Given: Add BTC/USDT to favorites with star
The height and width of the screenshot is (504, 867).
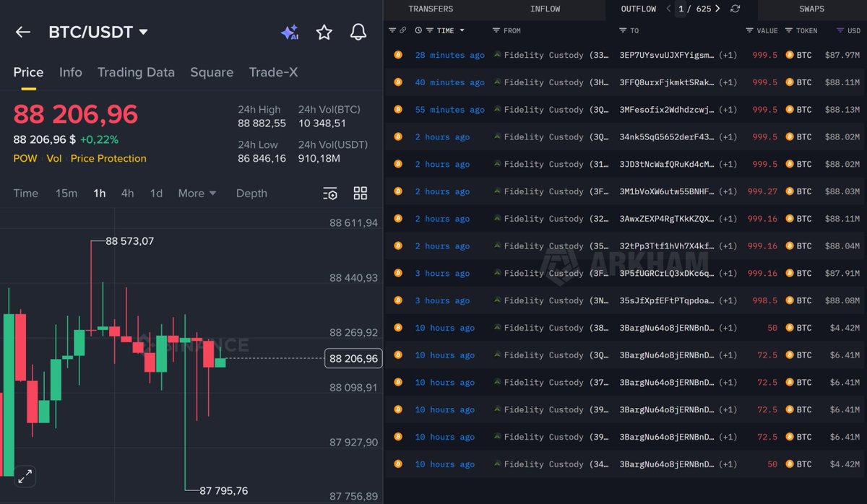Looking at the screenshot, I should [x=324, y=32].
